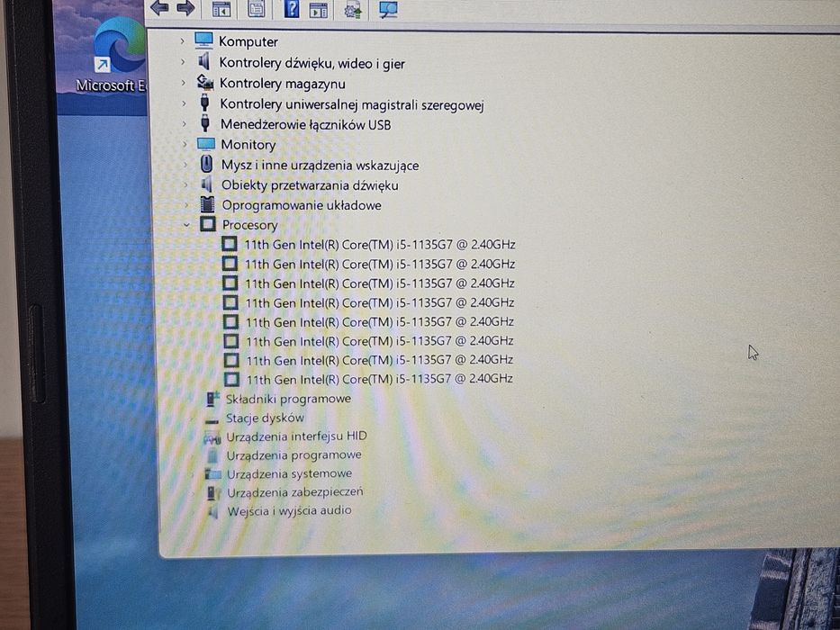
Task: Expand Mysz i inne urządzenia wskazujące
Action: pyautogui.click(x=185, y=165)
